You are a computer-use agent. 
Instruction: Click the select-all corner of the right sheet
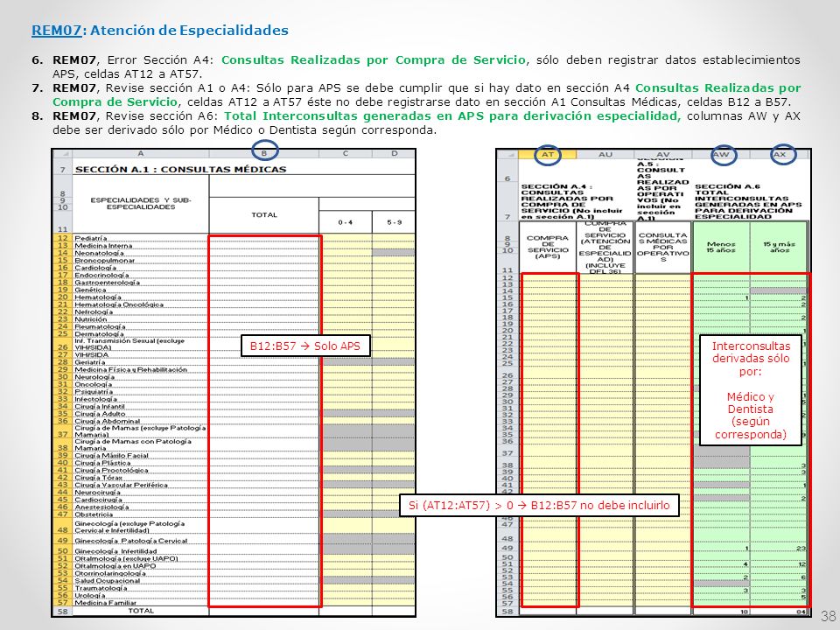[507, 154]
